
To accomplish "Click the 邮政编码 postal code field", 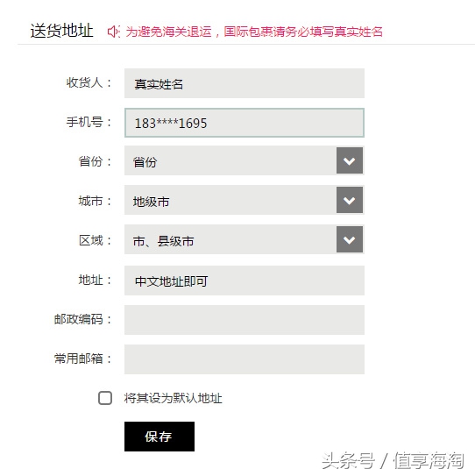I will pos(245,320).
